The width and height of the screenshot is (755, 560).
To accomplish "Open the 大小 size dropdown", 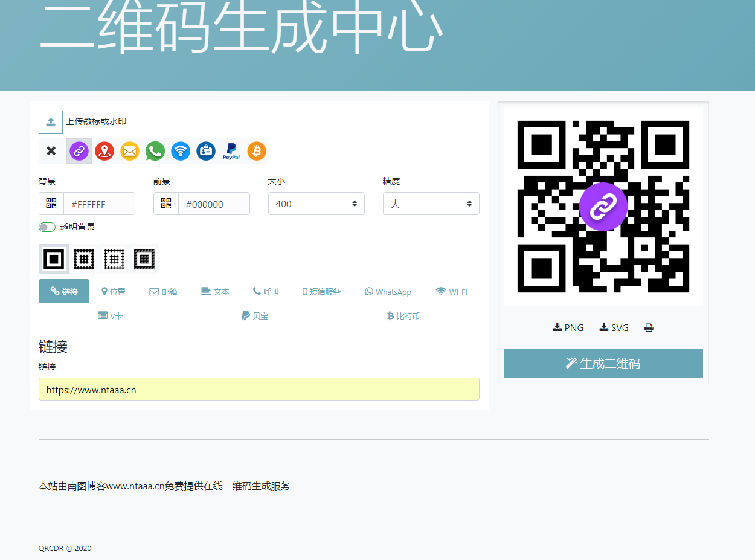I will (316, 204).
